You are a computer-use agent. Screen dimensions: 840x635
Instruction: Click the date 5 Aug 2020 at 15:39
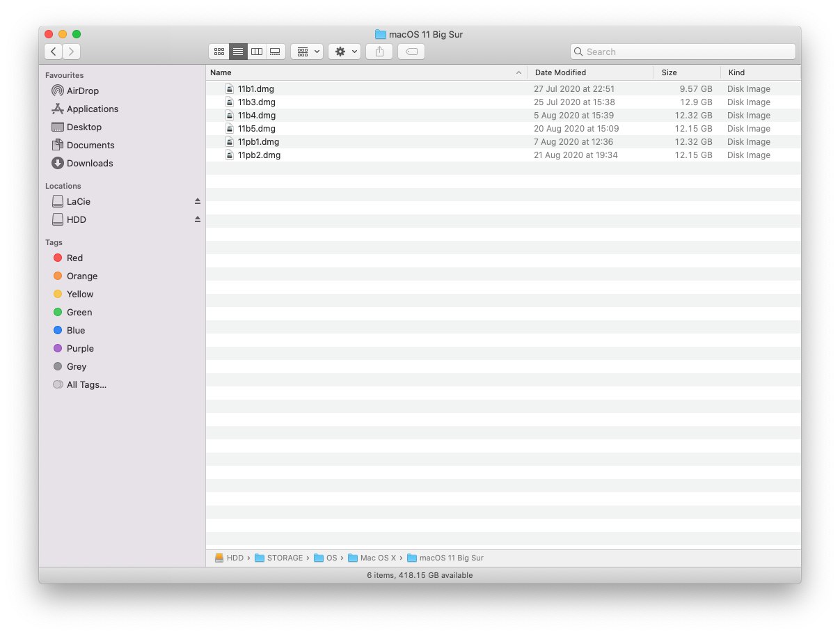(573, 115)
